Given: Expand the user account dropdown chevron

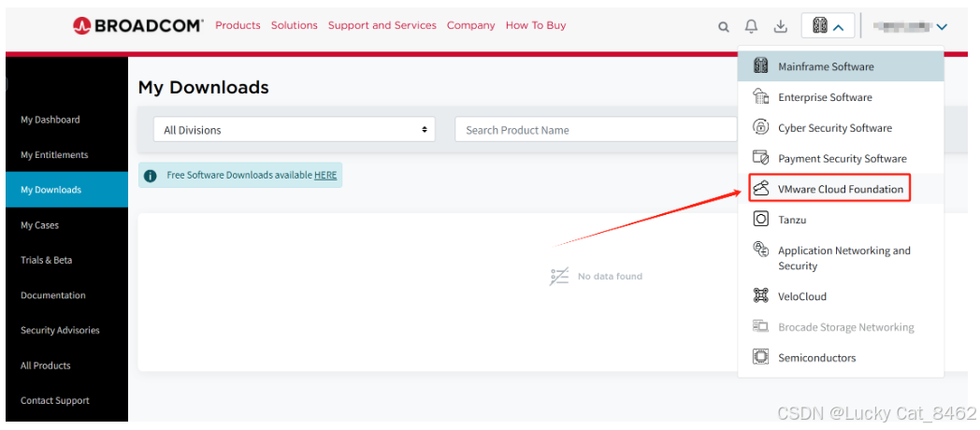Looking at the screenshot, I should click(942, 27).
